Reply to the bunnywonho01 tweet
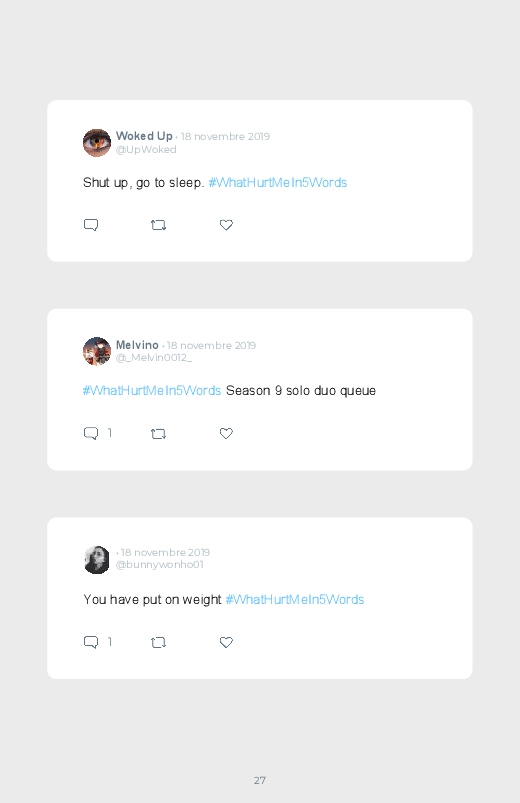 [91, 642]
